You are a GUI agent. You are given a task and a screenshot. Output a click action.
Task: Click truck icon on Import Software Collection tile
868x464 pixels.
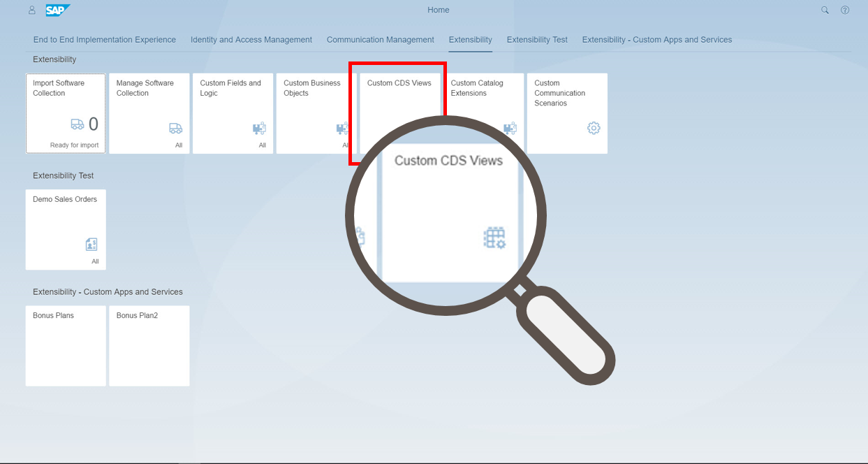pyautogui.click(x=78, y=124)
